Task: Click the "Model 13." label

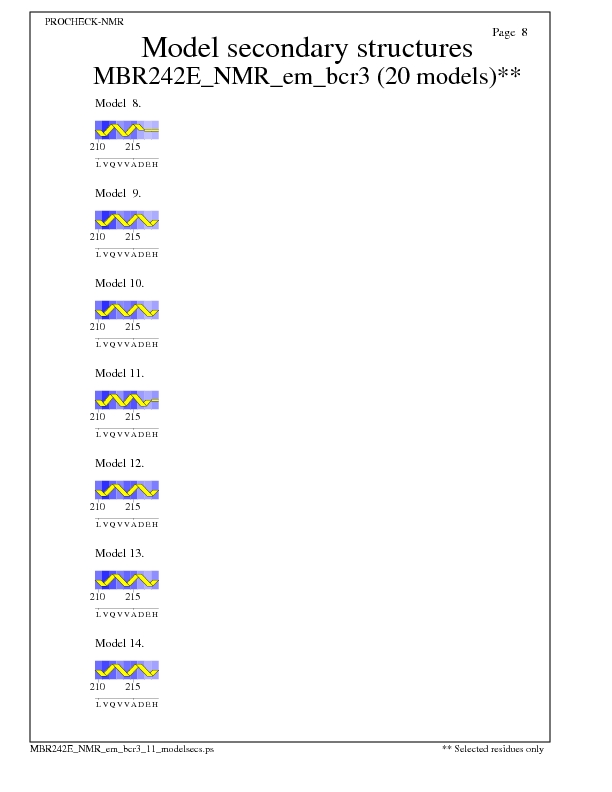Action: 119,553
